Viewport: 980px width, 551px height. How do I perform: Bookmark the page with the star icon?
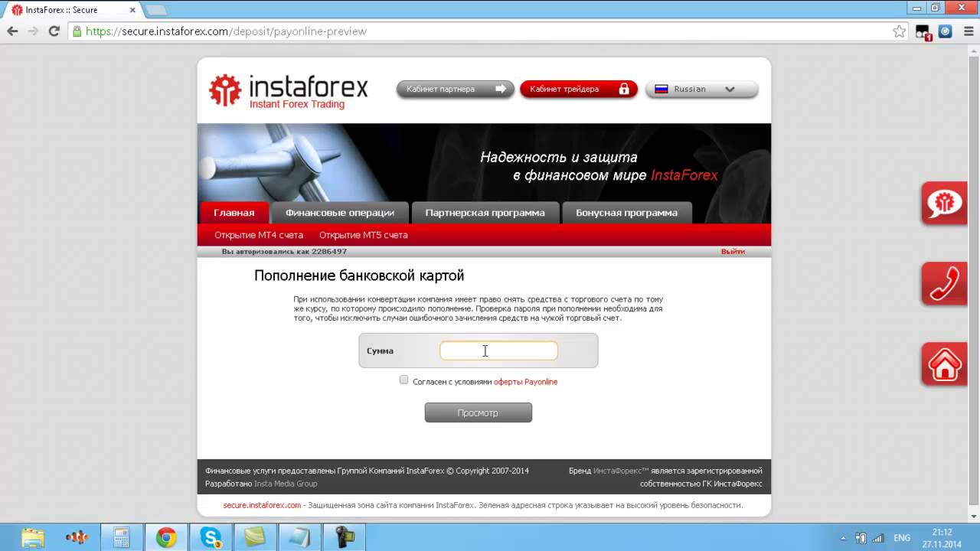[x=900, y=31]
